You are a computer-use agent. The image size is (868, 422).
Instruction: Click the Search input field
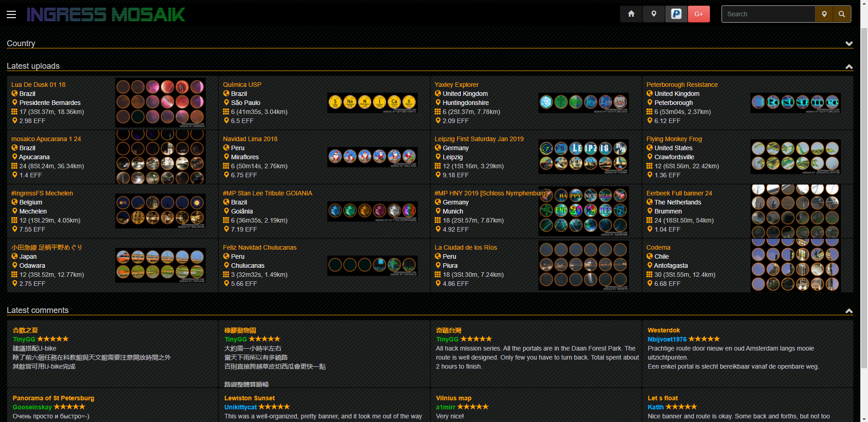[768, 14]
